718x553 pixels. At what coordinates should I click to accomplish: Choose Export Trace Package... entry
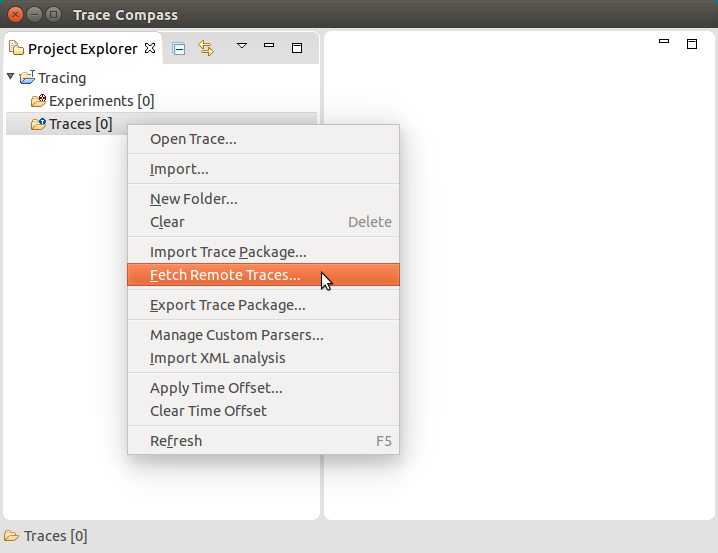[228, 305]
